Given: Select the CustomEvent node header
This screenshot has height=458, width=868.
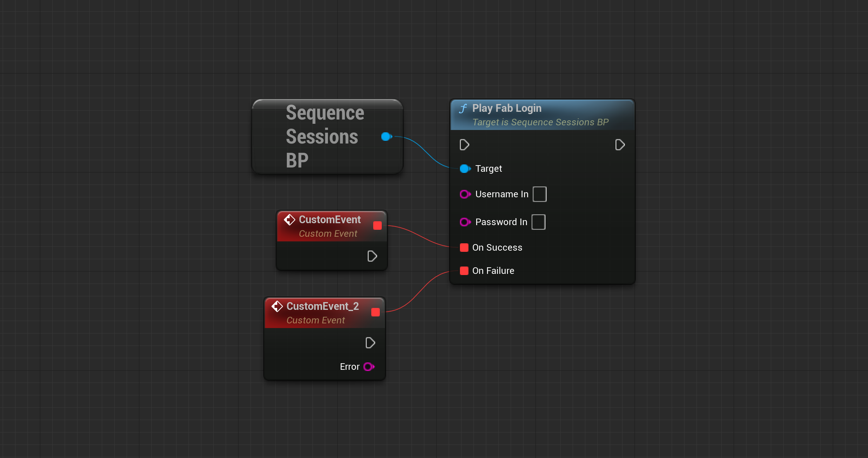Looking at the screenshot, I should (329, 220).
